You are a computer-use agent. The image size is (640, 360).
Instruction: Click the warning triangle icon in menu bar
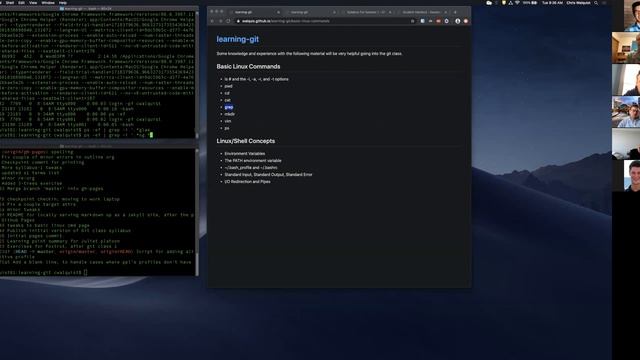pyautogui.click(x=510, y=2)
